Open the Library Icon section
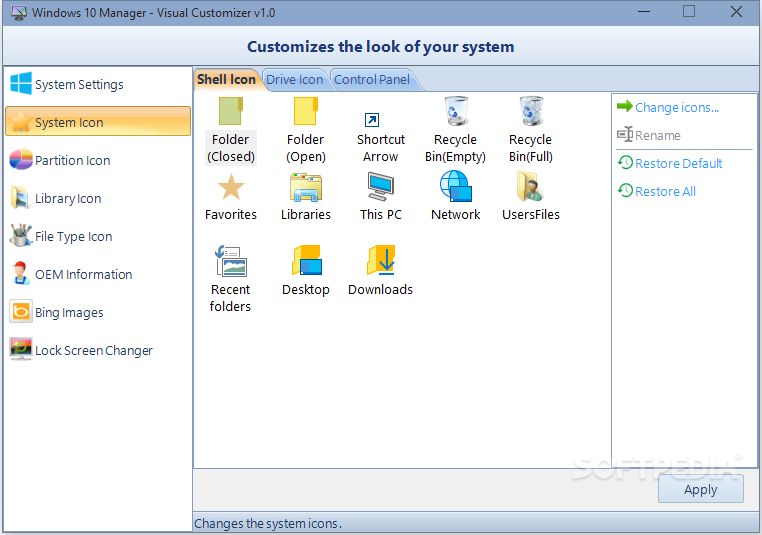Screen dimensions: 762x535 pyautogui.click(x=98, y=198)
